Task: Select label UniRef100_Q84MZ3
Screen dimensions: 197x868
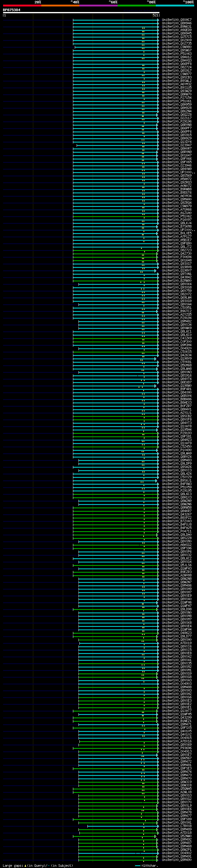Action: (177, 440)
